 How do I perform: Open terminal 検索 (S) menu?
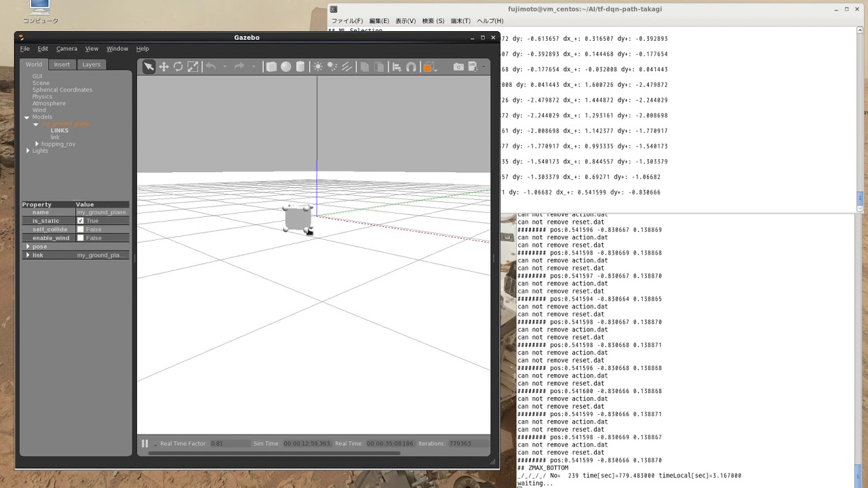(433, 21)
